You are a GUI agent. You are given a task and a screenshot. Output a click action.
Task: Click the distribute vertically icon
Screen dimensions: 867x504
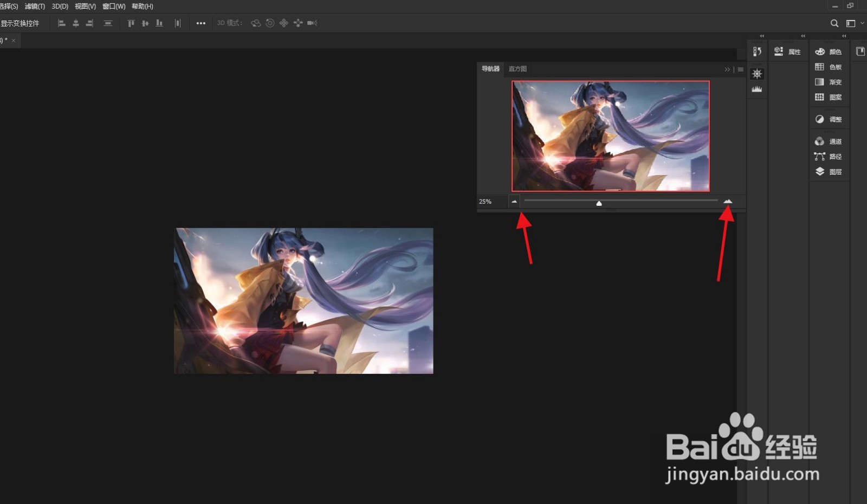click(x=108, y=23)
